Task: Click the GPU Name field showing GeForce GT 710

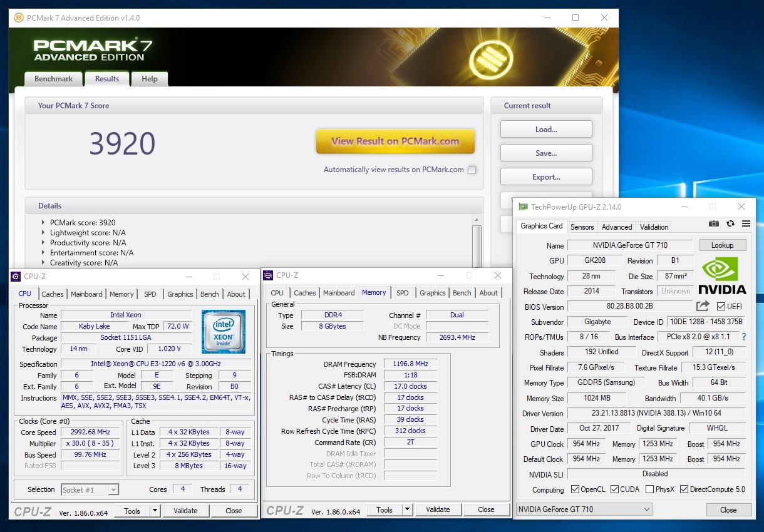Action: (630, 245)
